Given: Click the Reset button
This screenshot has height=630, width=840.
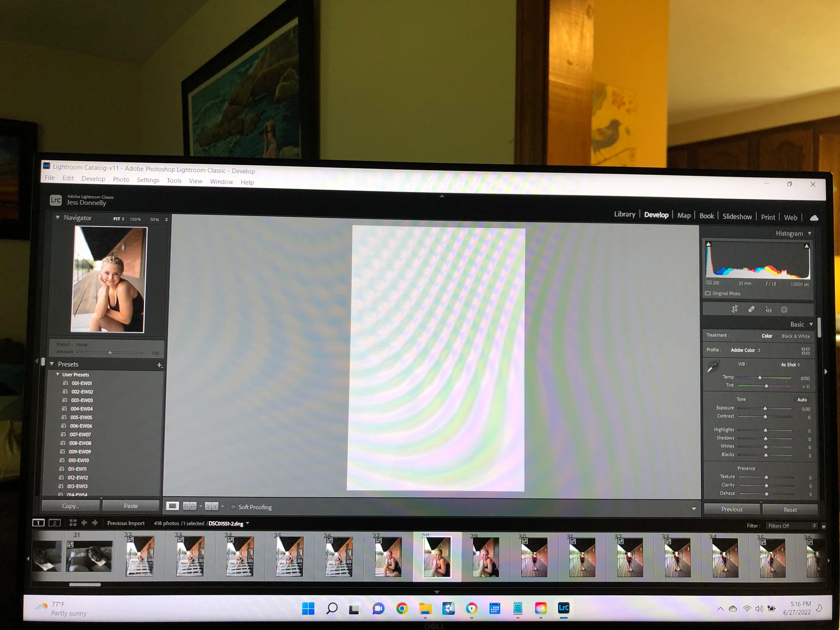Looking at the screenshot, I should 790,510.
